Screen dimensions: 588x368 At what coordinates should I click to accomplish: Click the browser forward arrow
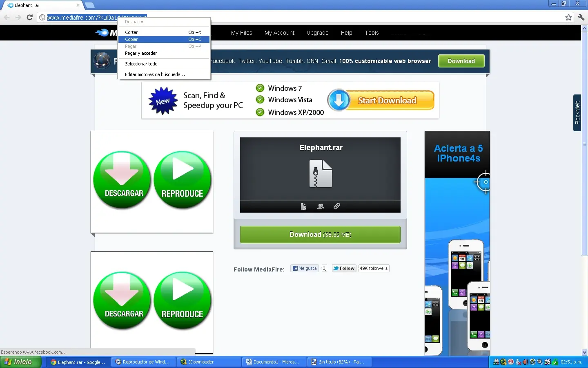pos(18,17)
